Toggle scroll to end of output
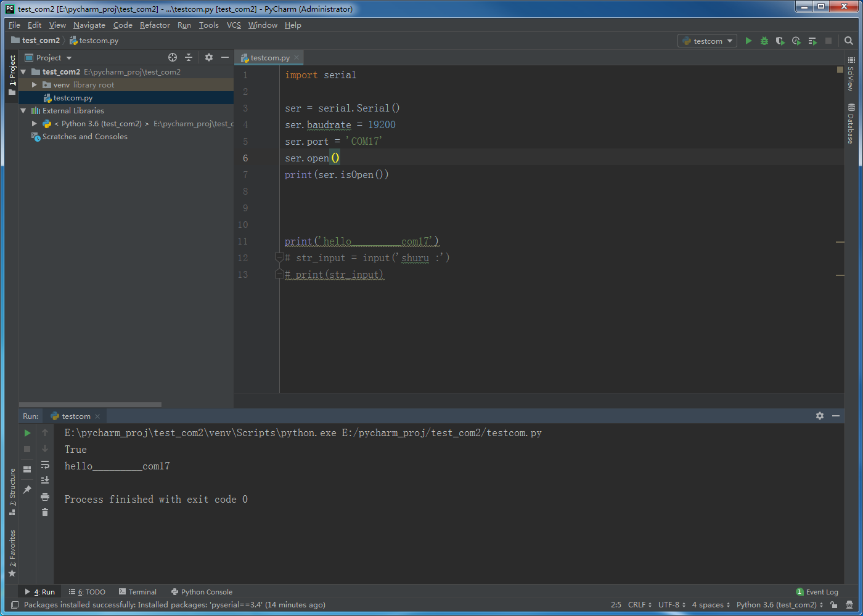863x616 pixels. (x=45, y=480)
